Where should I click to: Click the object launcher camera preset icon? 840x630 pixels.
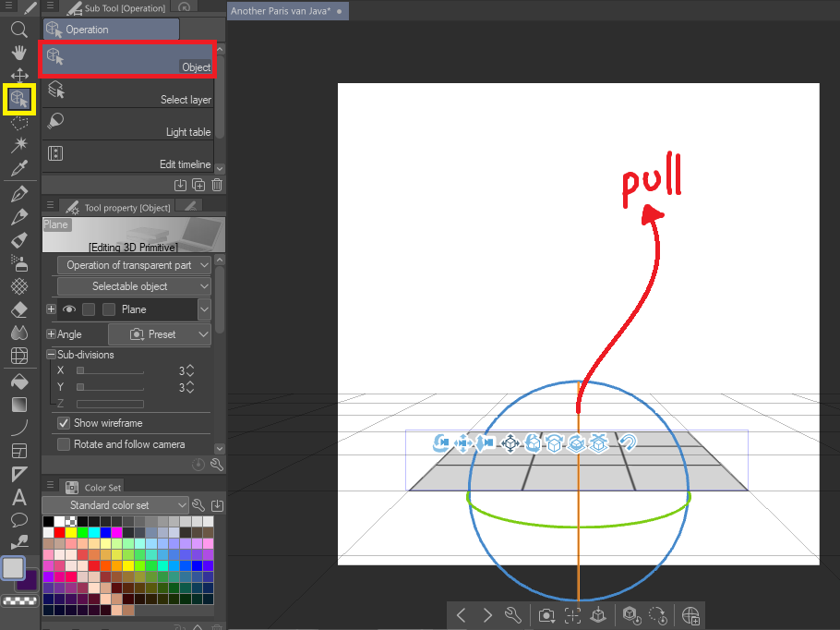point(546,615)
